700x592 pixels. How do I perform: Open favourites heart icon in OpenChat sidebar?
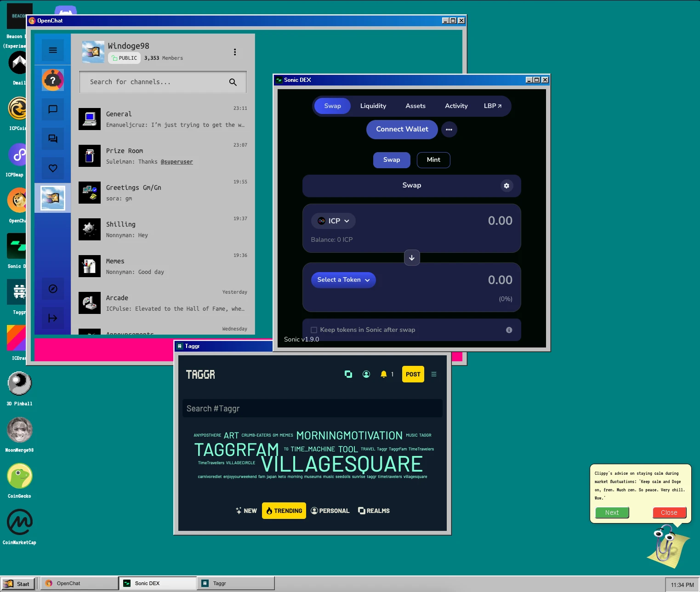coord(53,168)
